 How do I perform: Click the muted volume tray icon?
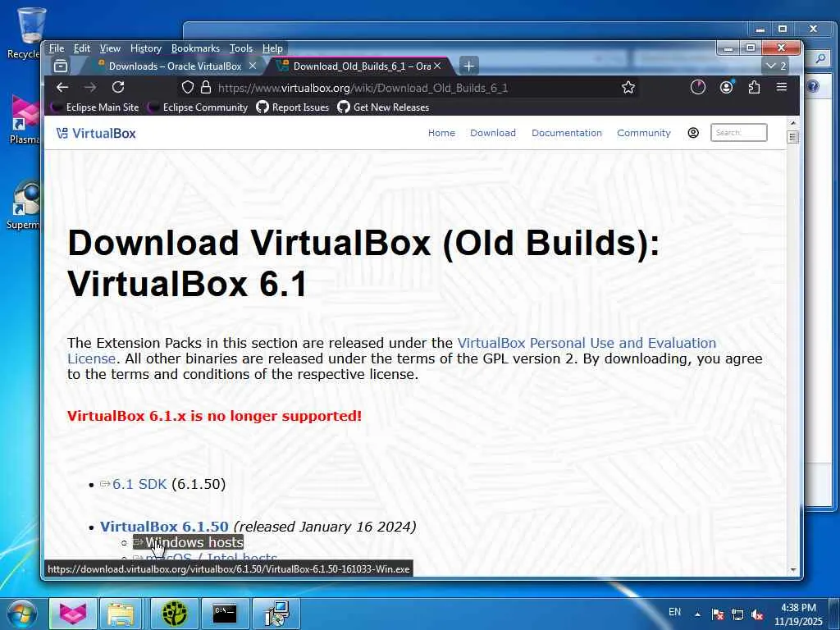coord(757,614)
